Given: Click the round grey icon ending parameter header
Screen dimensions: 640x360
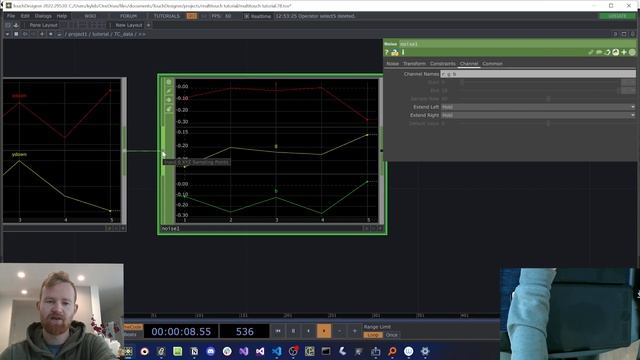Looking at the screenshot, I should click(632, 52).
